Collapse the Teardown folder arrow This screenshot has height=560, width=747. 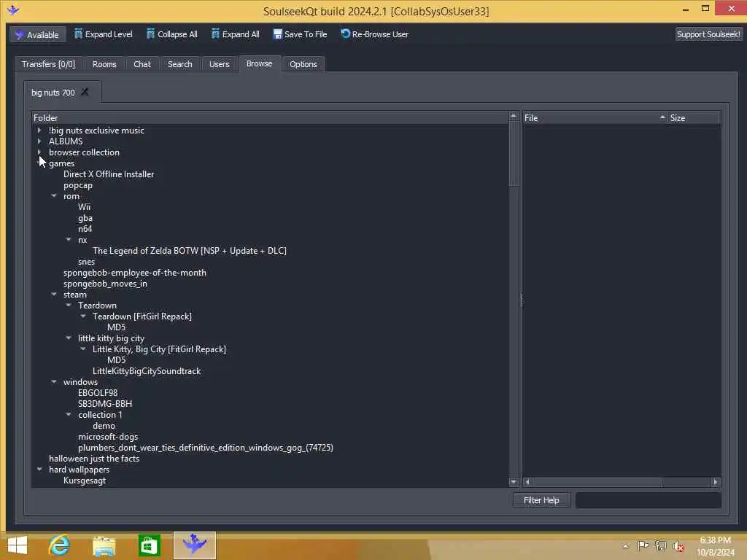[69, 306]
